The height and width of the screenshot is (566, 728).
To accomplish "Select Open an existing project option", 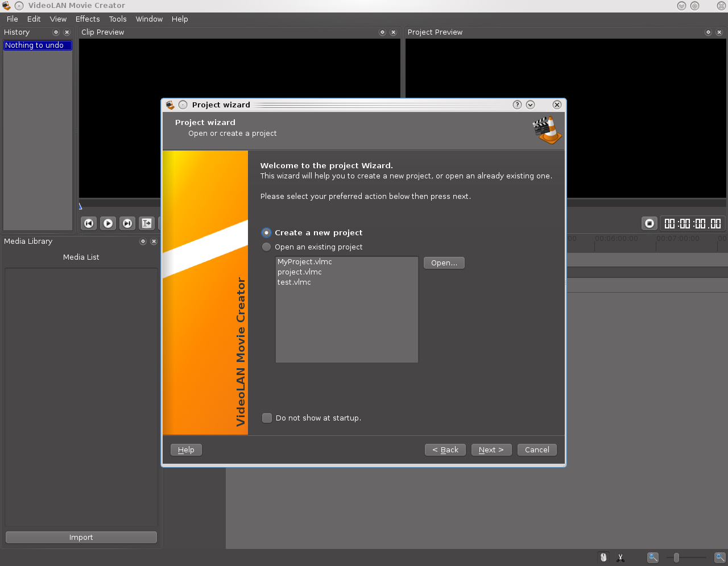I will pyautogui.click(x=312, y=247).
